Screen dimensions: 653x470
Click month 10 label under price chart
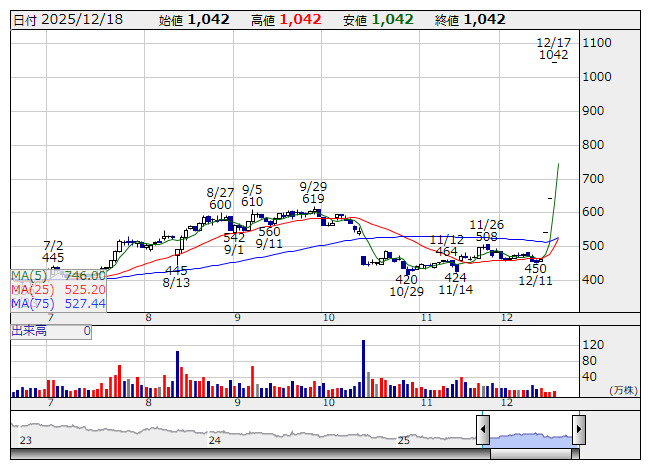(329, 318)
